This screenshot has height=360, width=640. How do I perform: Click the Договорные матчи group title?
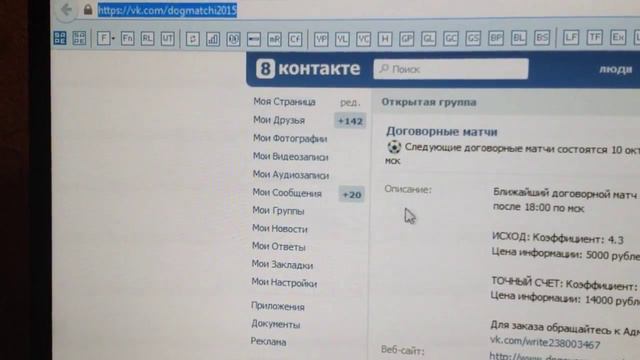coord(442,132)
